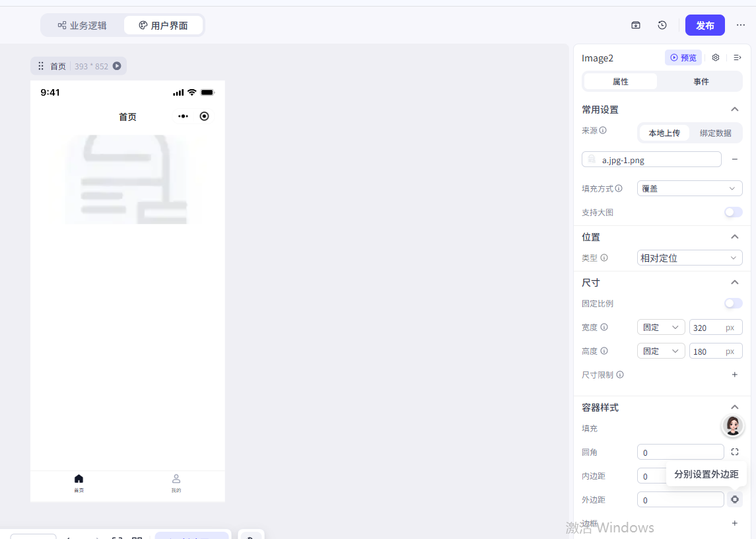Collapse the 常用设置 section
Image resolution: width=756 pixels, height=539 pixels.
tap(735, 110)
